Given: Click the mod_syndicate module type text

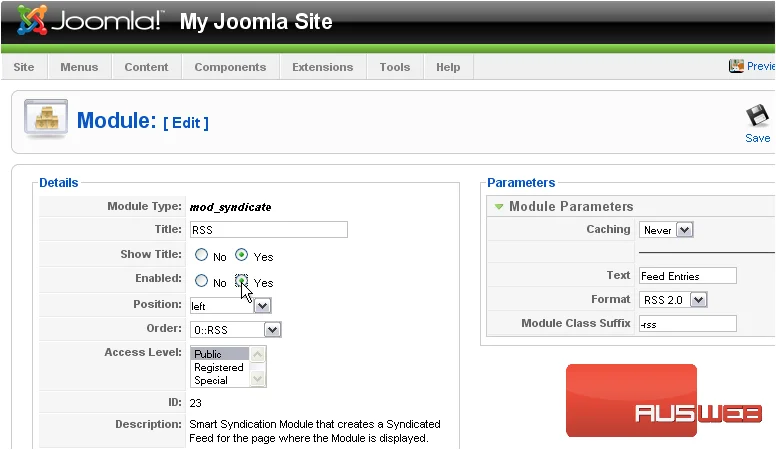Looking at the screenshot, I should 230,207.
